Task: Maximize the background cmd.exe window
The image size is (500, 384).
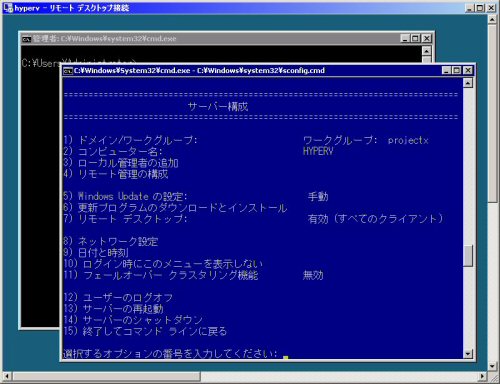Action: [x=415, y=38]
